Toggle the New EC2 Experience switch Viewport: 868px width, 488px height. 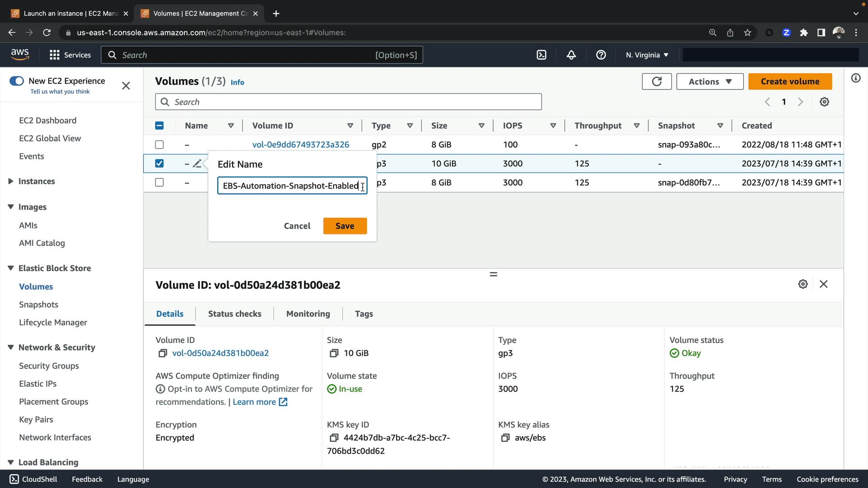[x=17, y=81]
